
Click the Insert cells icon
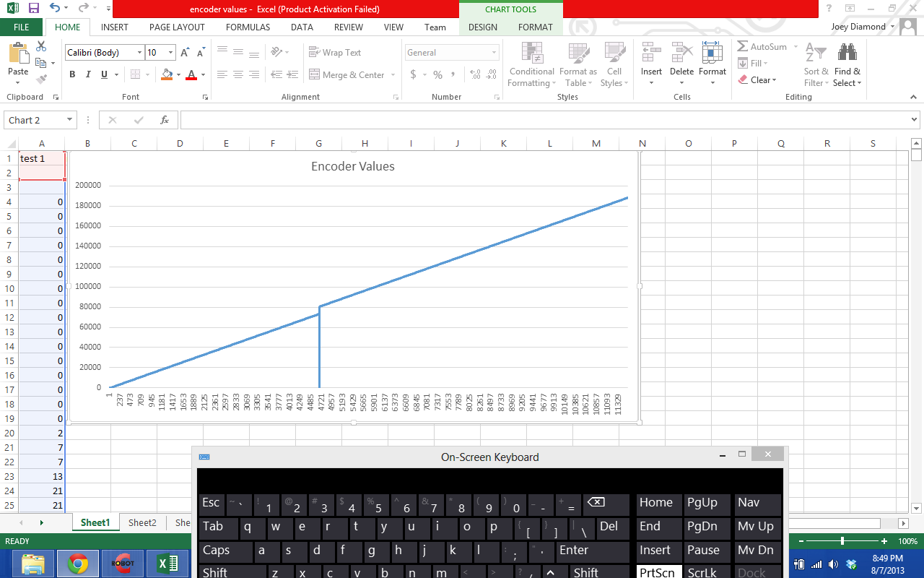(x=651, y=53)
